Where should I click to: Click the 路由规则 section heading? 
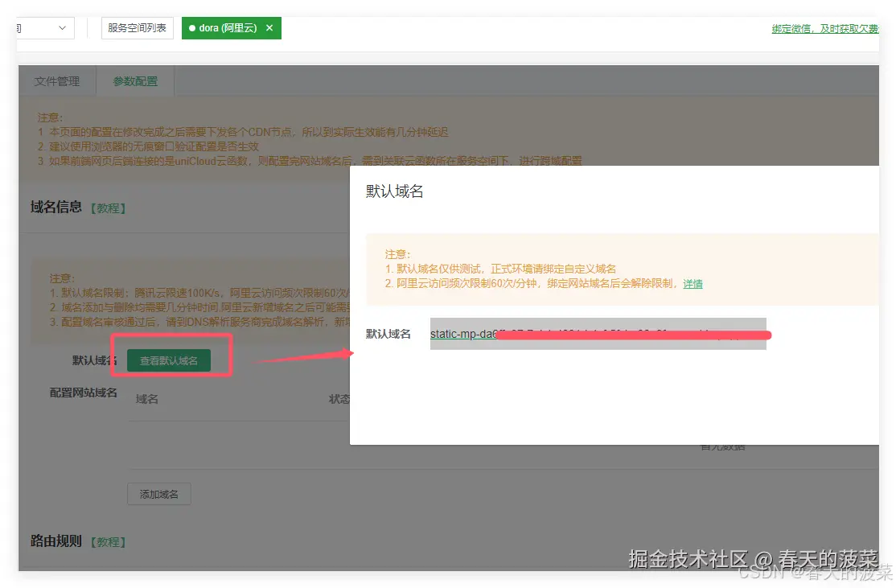point(56,541)
